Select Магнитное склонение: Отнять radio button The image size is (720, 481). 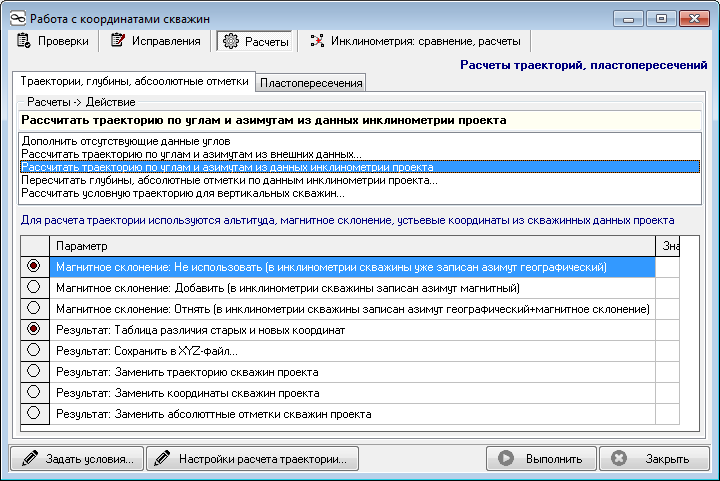(x=34, y=308)
